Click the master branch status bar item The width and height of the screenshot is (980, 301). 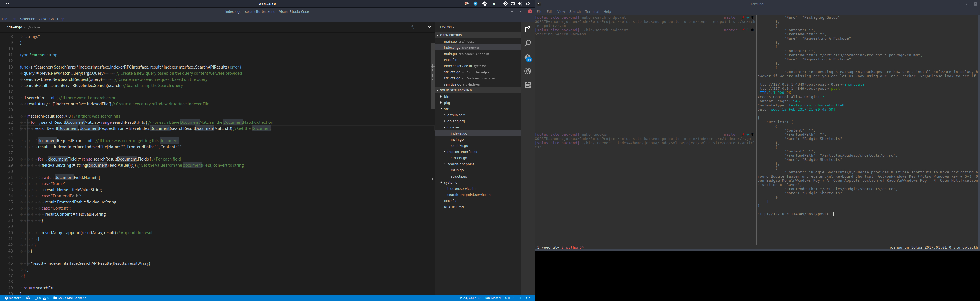(x=14, y=298)
